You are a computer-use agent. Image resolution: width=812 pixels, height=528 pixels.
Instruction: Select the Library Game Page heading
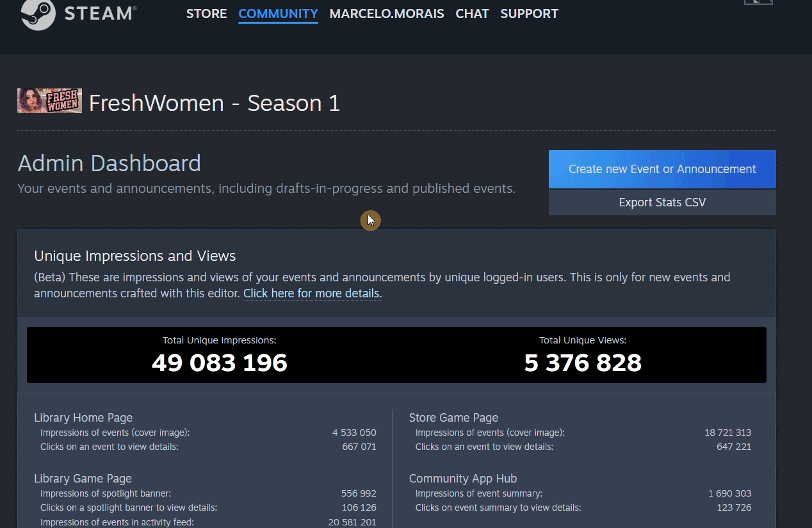[83, 479]
